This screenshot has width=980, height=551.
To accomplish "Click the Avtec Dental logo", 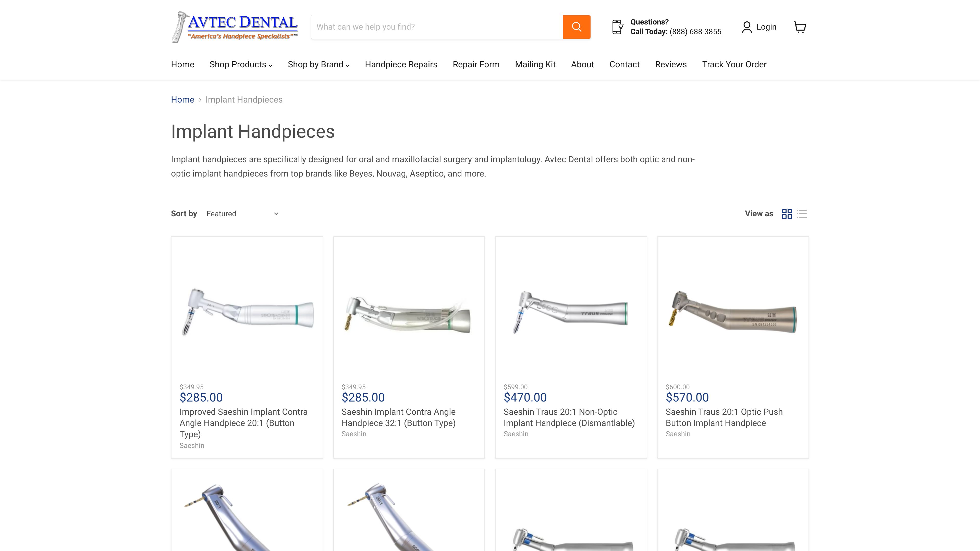I will 234,27.
